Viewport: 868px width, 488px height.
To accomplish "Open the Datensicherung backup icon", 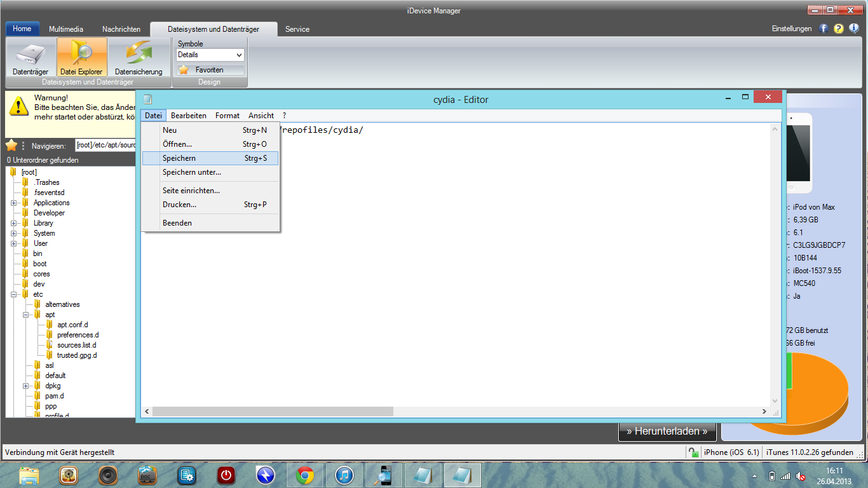I will 139,57.
